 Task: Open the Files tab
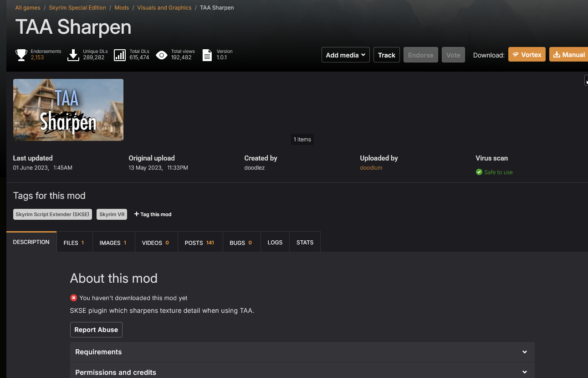74,243
